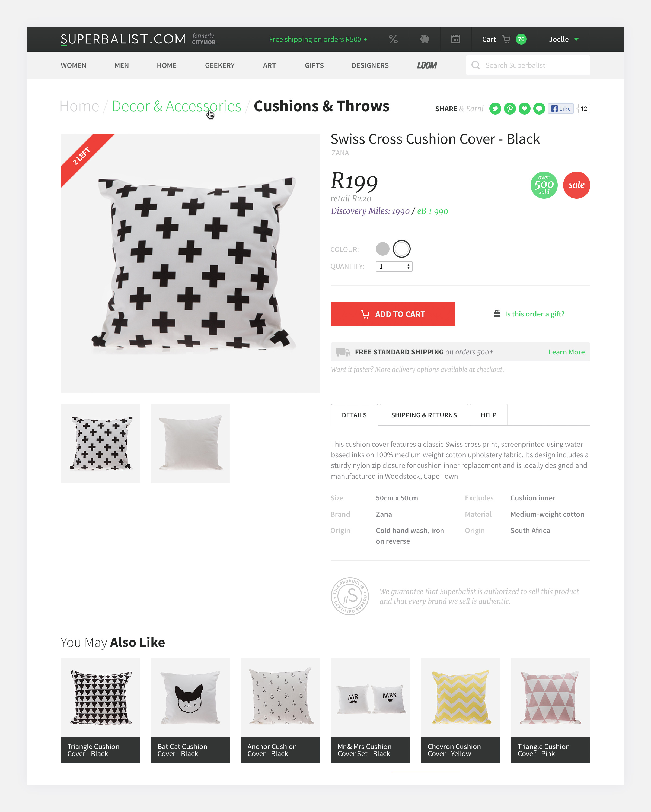Switch to the Shipping & Returns tab
This screenshot has height=812, width=651.
pos(424,415)
